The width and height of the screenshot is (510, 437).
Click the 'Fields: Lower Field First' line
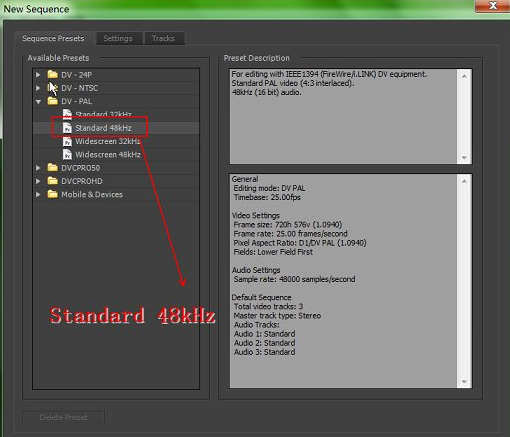(273, 252)
